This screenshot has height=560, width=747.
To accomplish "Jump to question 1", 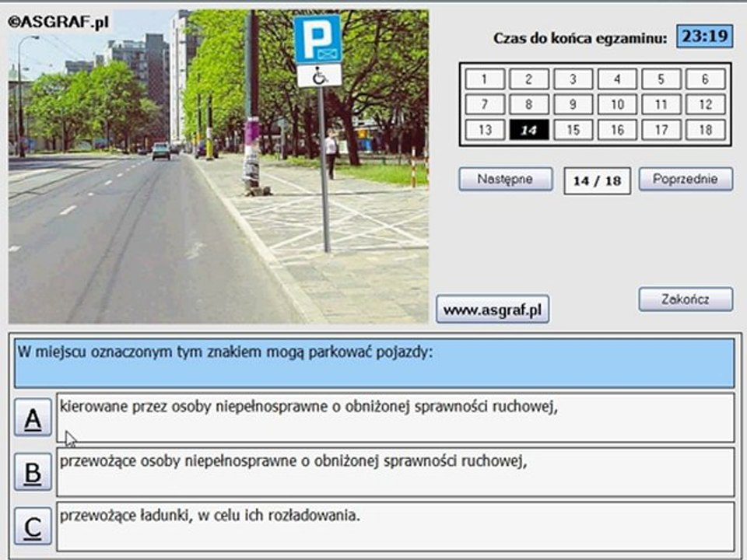I will [x=485, y=79].
